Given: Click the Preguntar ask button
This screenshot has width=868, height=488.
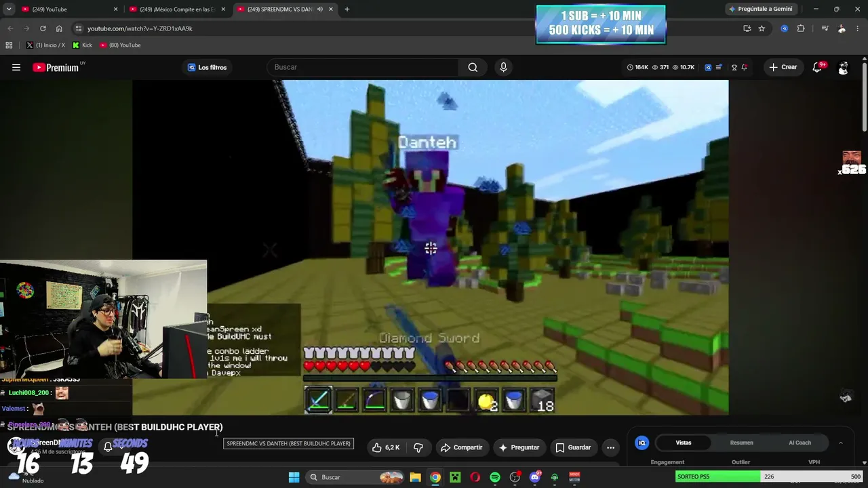Looking at the screenshot, I should (x=519, y=447).
